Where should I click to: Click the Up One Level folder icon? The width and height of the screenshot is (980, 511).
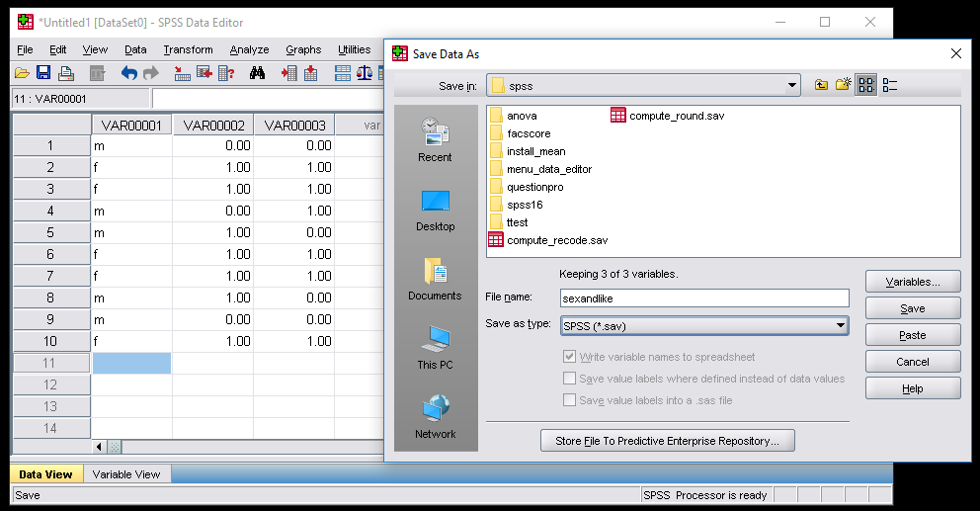[821, 86]
